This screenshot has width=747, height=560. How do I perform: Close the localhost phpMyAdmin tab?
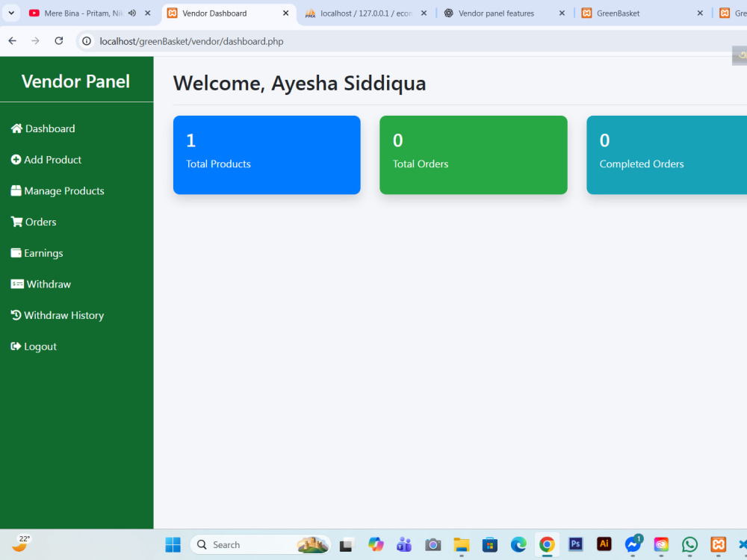coord(424,13)
